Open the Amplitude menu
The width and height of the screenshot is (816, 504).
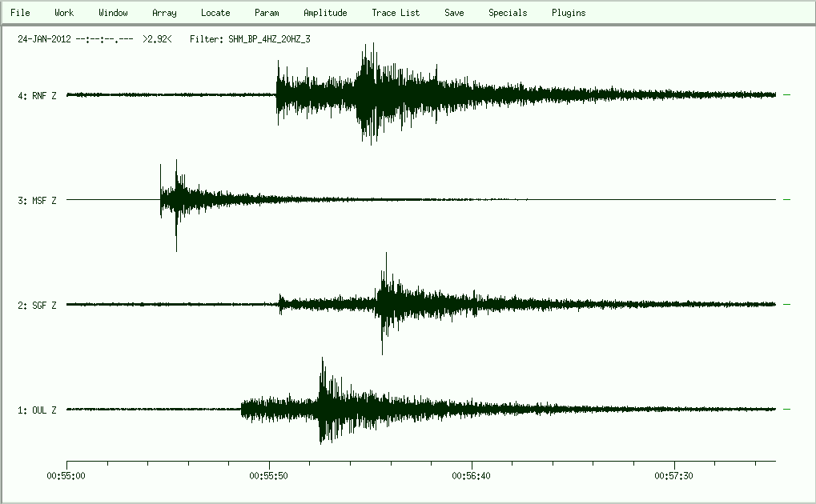coord(325,13)
